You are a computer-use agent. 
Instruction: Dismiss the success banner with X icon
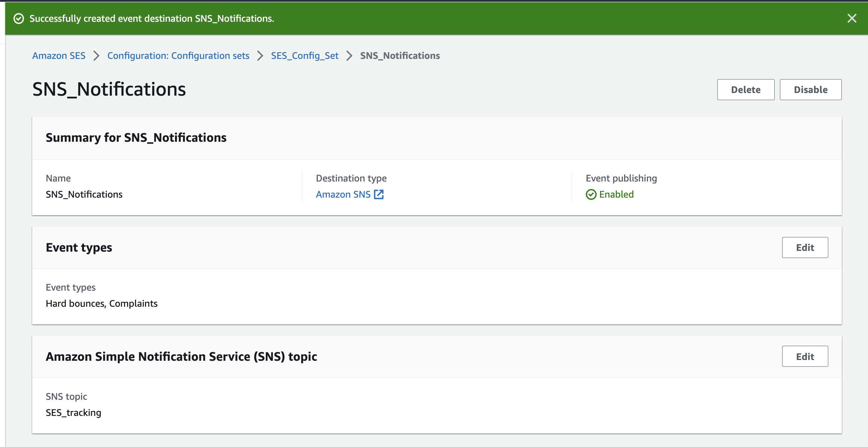coord(852,18)
